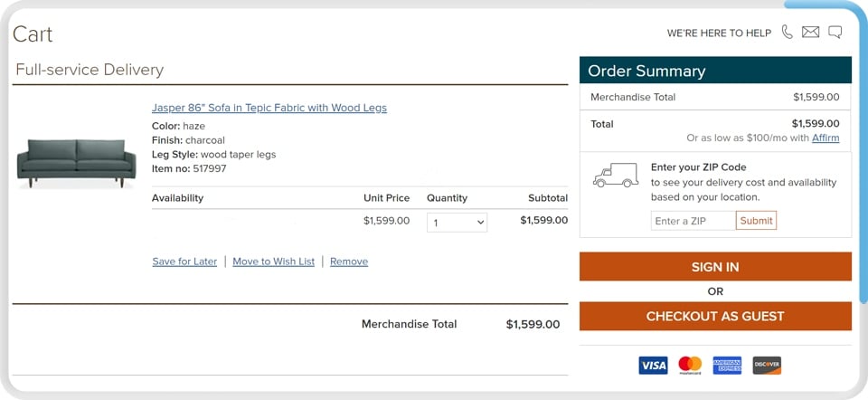The image size is (868, 400).
Task: Click the Mastercard logo
Action: (x=690, y=365)
